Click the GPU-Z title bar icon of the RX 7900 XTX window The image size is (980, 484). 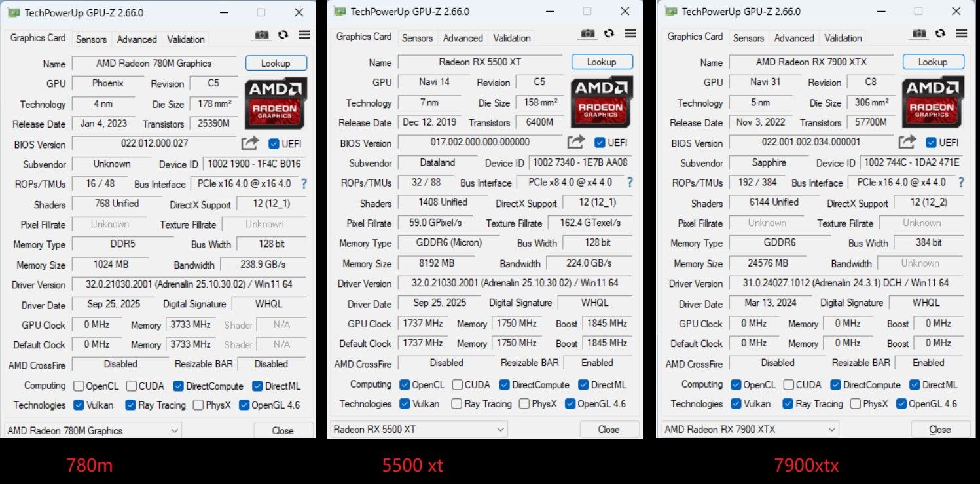tap(670, 11)
